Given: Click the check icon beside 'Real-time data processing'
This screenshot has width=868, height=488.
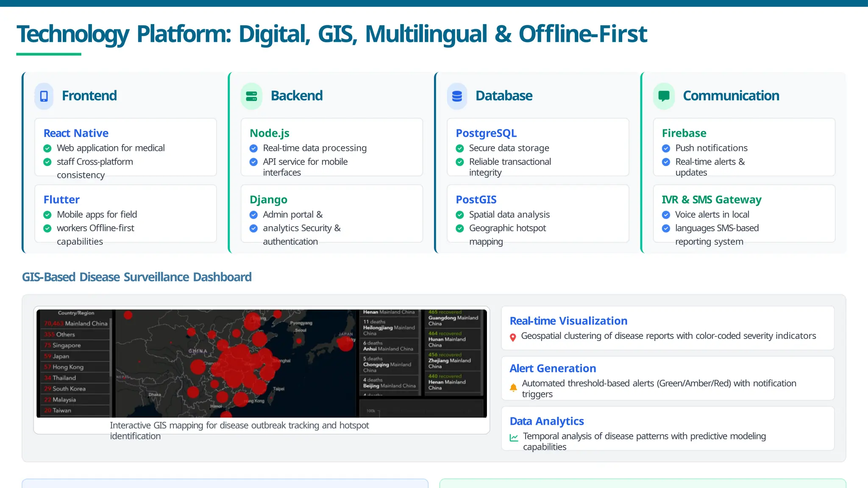Looking at the screenshot, I should pos(253,149).
